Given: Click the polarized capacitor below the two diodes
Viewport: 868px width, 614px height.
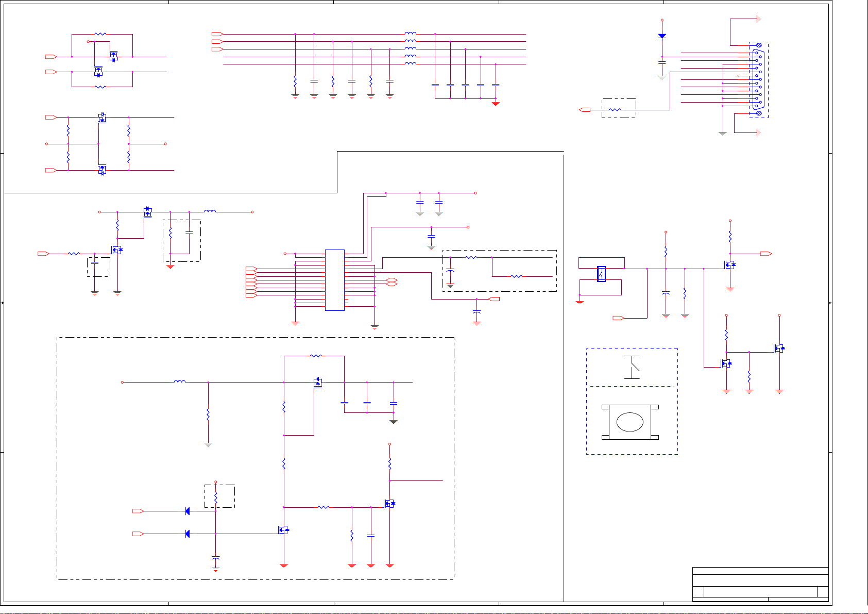Looking at the screenshot, I should click(x=216, y=559).
